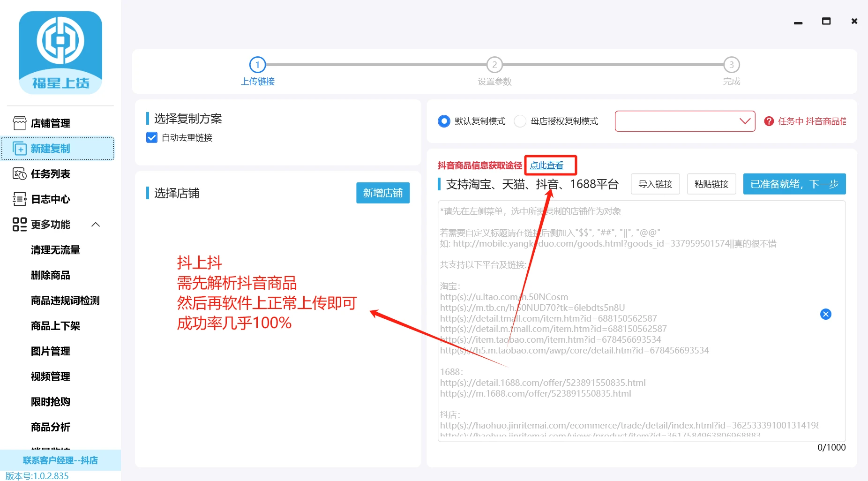
Task: Open 商品违规词检测 submenu item
Action: pos(65,301)
